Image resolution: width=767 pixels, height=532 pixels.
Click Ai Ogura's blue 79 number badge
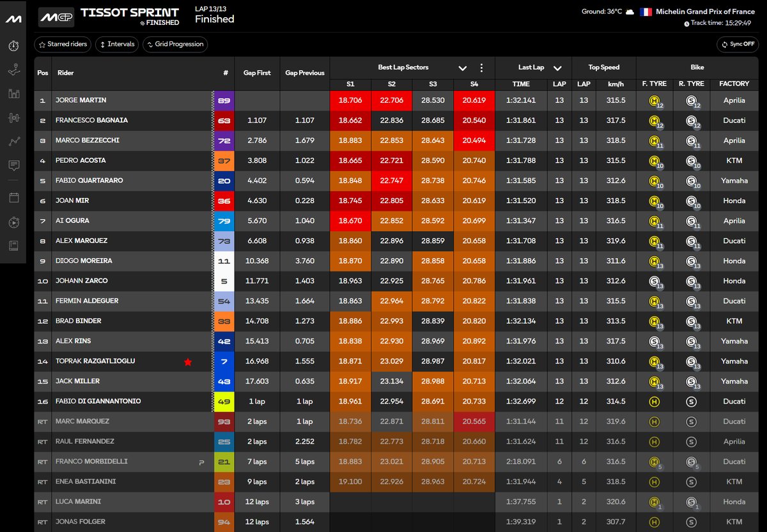[x=225, y=221]
